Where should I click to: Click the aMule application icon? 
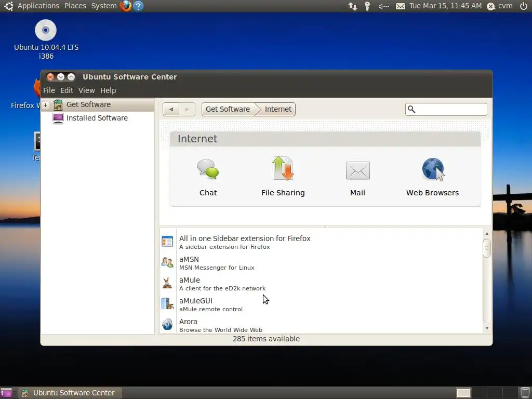167,283
